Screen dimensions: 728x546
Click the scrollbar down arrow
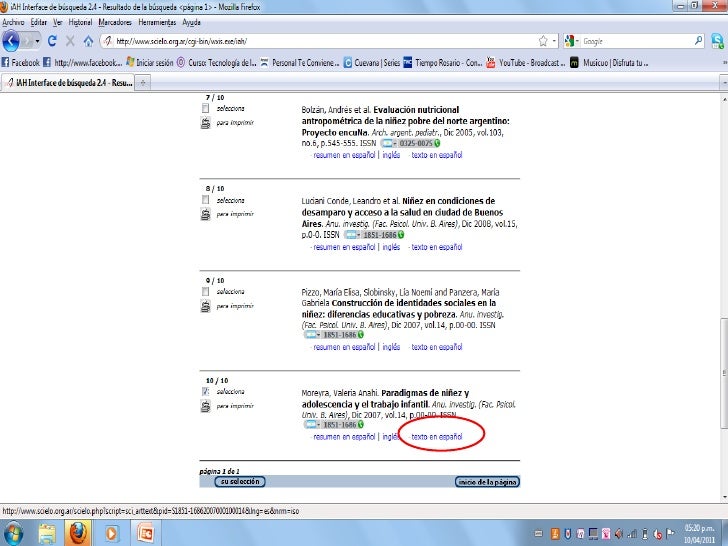(x=724, y=497)
